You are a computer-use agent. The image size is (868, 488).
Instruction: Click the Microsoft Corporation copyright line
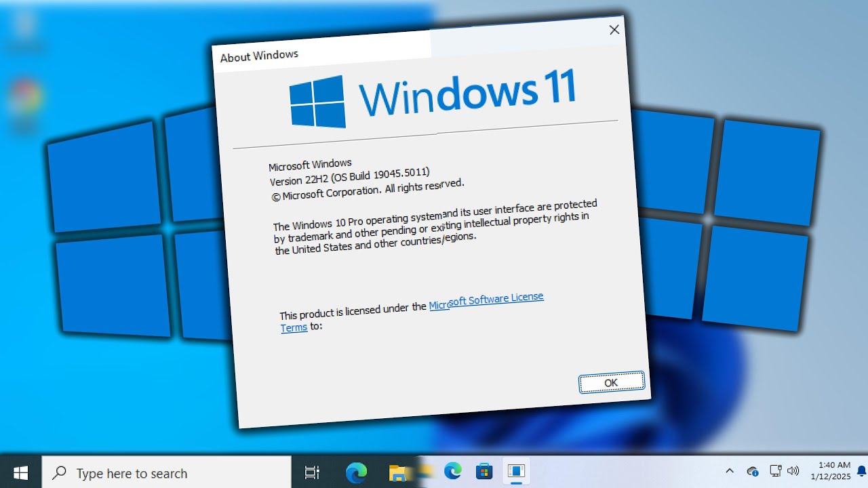point(368,190)
